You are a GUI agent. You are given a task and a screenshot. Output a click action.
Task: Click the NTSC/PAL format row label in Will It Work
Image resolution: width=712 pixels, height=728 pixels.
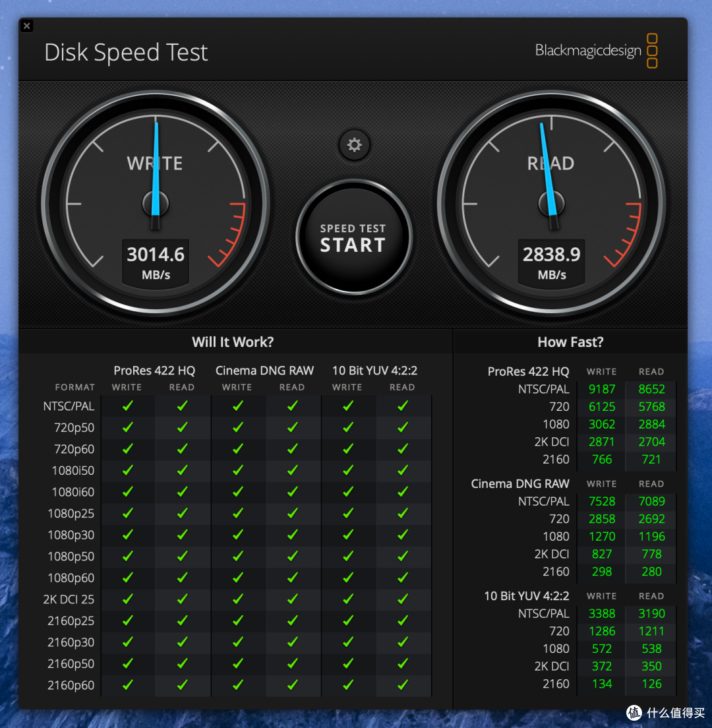(69, 406)
